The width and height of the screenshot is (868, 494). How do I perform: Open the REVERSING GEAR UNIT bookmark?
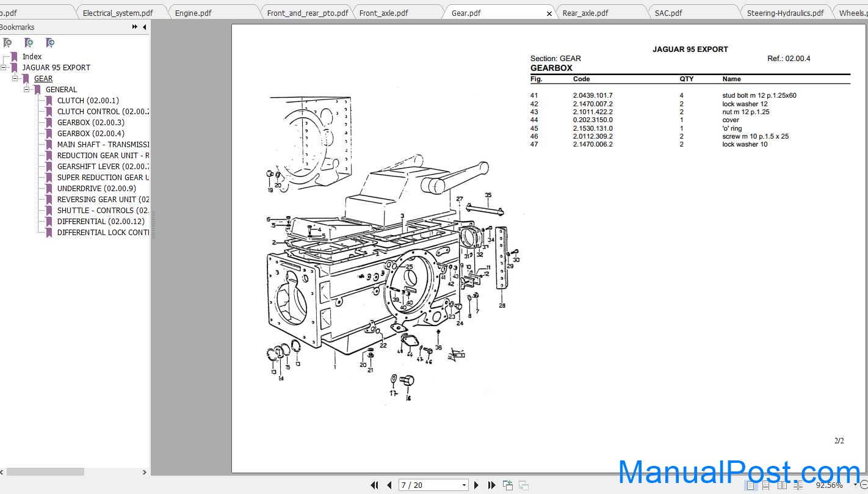tap(103, 200)
